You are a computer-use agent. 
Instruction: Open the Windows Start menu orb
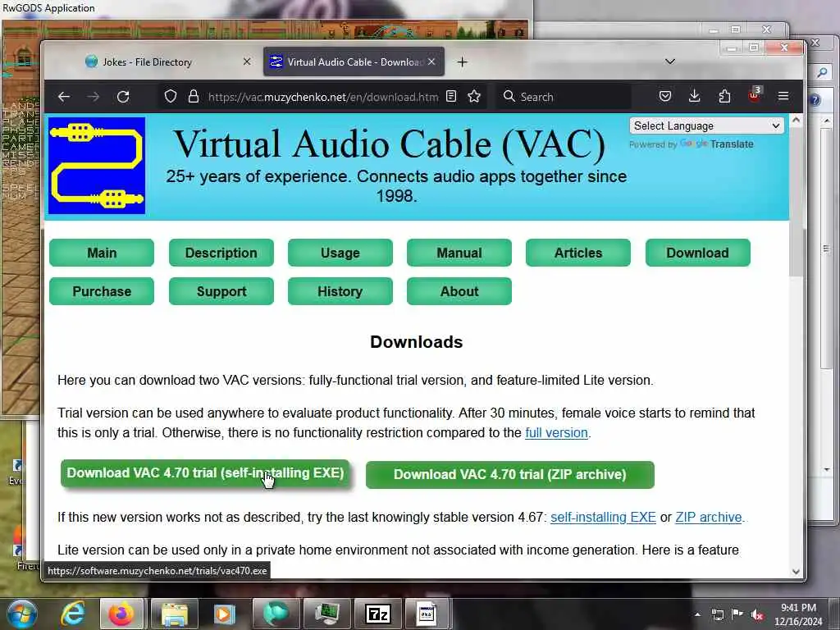click(22, 614)
